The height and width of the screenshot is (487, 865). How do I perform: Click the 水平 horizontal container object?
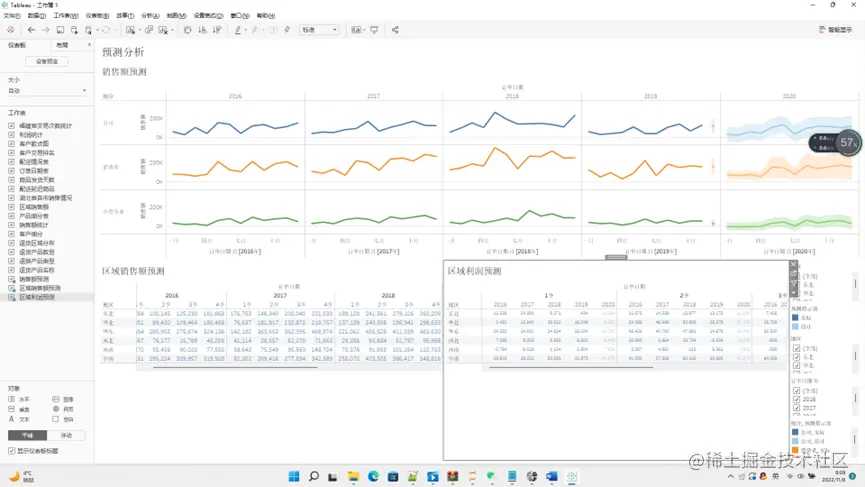pos(19,399)
